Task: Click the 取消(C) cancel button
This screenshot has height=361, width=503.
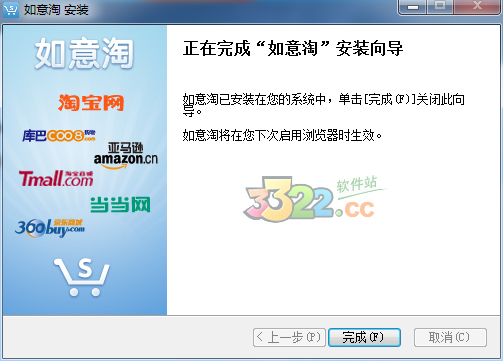Action: 450,338
